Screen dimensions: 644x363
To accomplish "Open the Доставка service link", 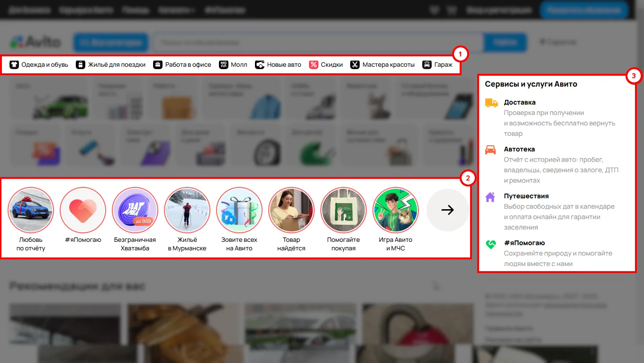I will (x=520, y=102).
